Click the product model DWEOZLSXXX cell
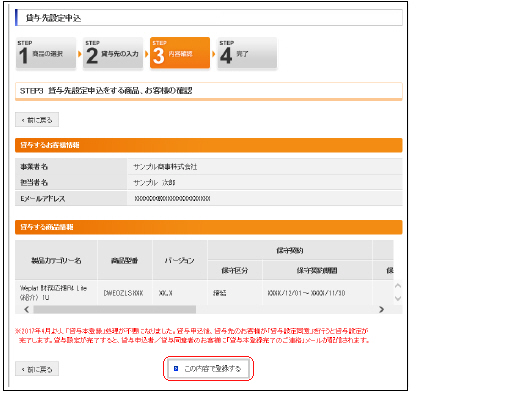Image resolution: width=521 pixels, height=397 pixels. [123, 293]
